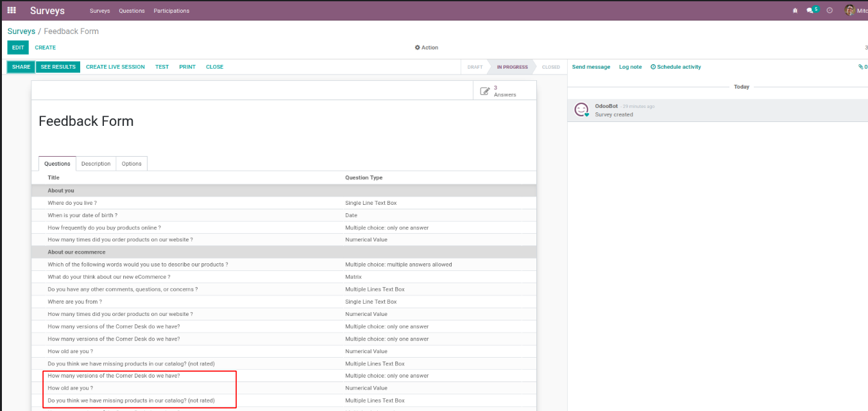The height and width of the screenshot is (411, 868).
Task: Click Send message in chatter
Action: (x=591, y=67)
